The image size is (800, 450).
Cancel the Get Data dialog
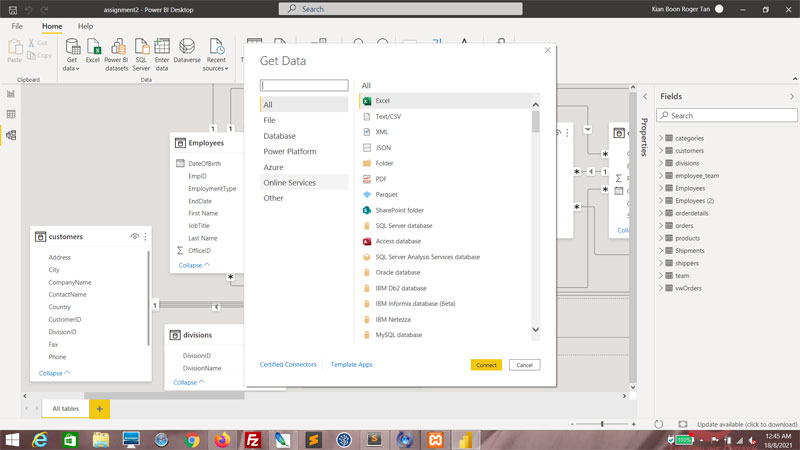(x=524, y=365)
